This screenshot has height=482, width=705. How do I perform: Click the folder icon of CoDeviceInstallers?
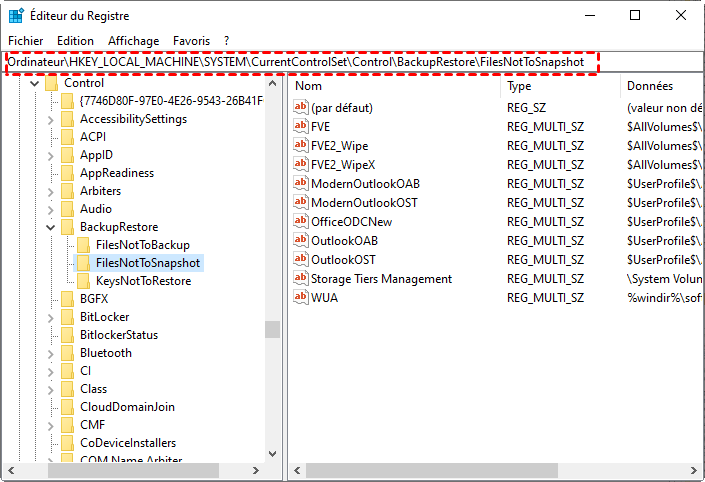tap(67, 443)
